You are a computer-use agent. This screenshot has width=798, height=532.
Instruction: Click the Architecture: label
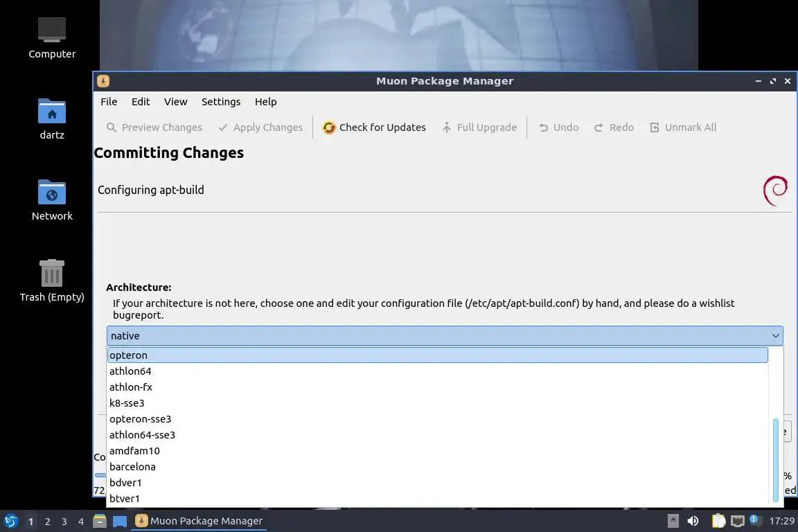(x=139, y=287)
